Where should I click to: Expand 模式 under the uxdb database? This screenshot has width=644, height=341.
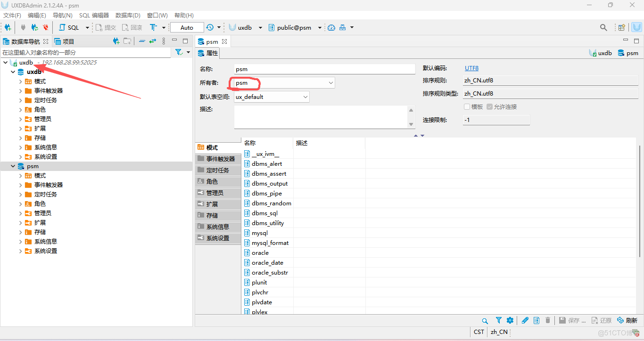point(20,81)
